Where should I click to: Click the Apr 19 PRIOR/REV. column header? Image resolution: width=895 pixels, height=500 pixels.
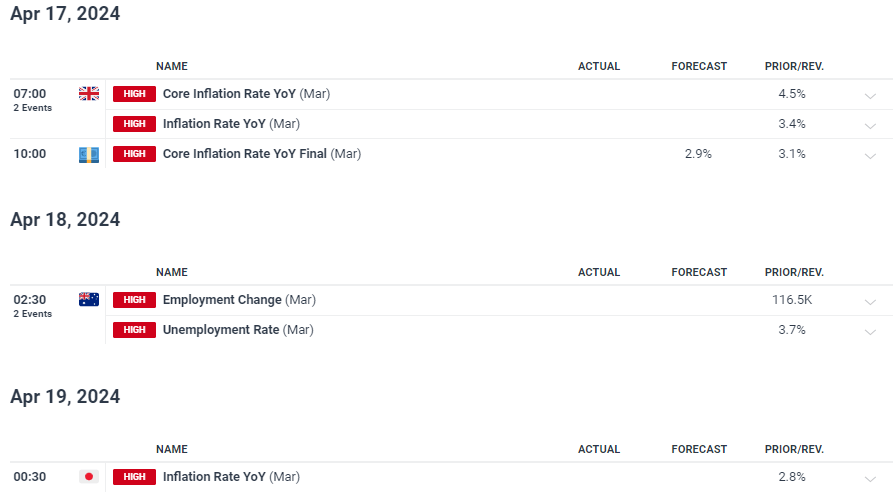[794, 449]
